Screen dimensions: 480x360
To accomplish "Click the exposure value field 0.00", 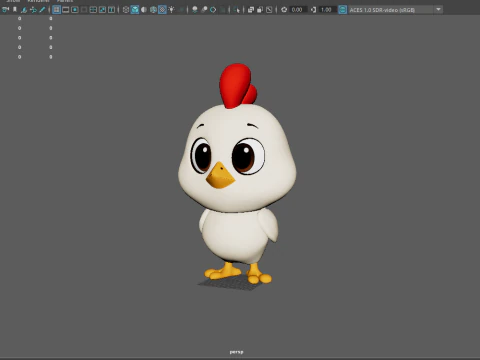I will point(298,10).
